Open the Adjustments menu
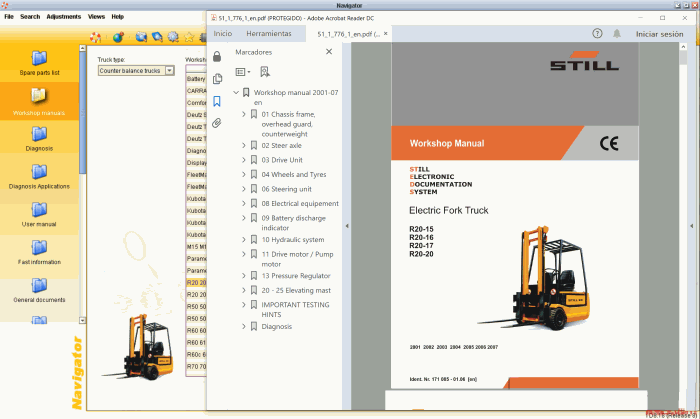The image size is (700, 419). [64, 17]
